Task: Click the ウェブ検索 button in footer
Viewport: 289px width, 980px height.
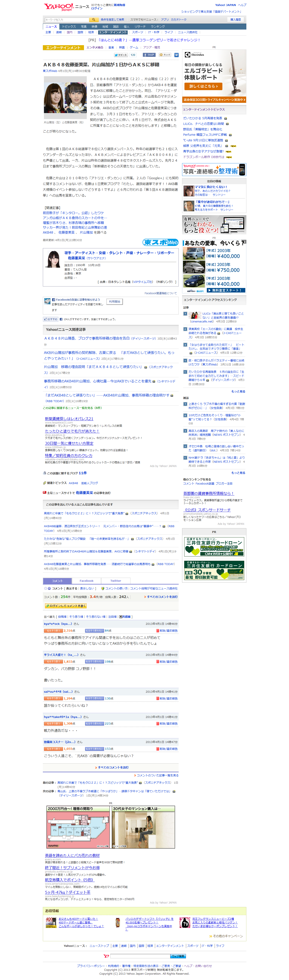Action: pyautogui.click(x=178, y=956)
